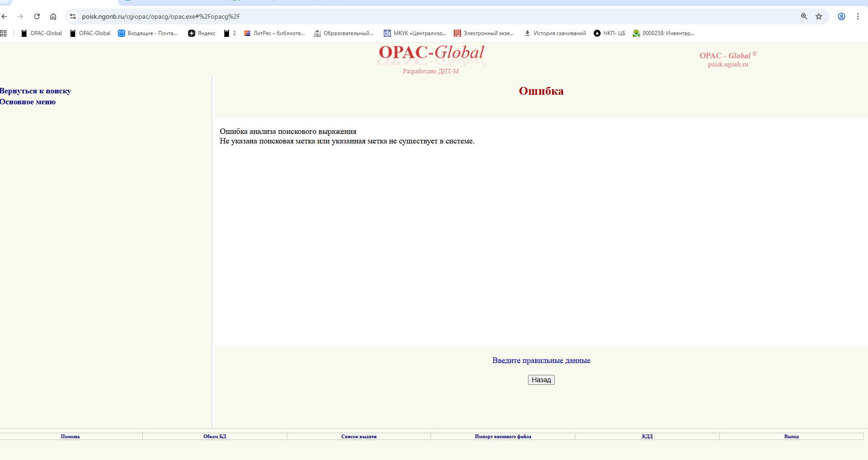Open the zoom magnifier icon in address bar
The height and width of the screenshot is (460, 868).
(804, 16)
